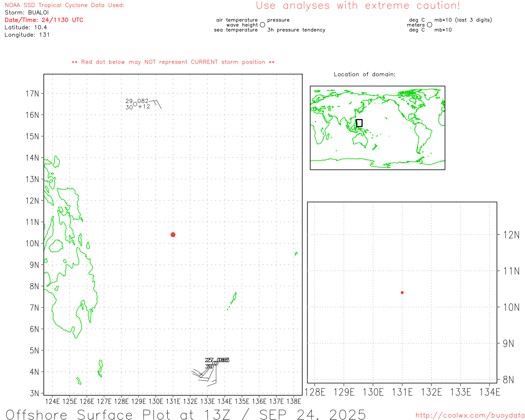
Task: Click the black domain rectangle on the world map
Action: [359, 123]
